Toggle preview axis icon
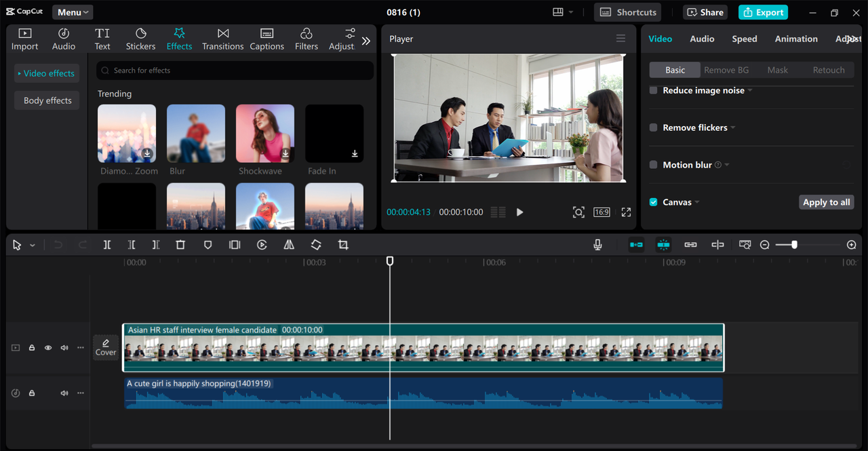Screen dimensions: 868x451 (717, 245)
